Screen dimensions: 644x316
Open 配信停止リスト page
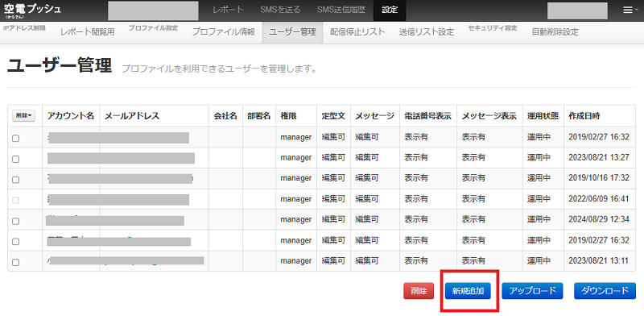tap(357, 32)
